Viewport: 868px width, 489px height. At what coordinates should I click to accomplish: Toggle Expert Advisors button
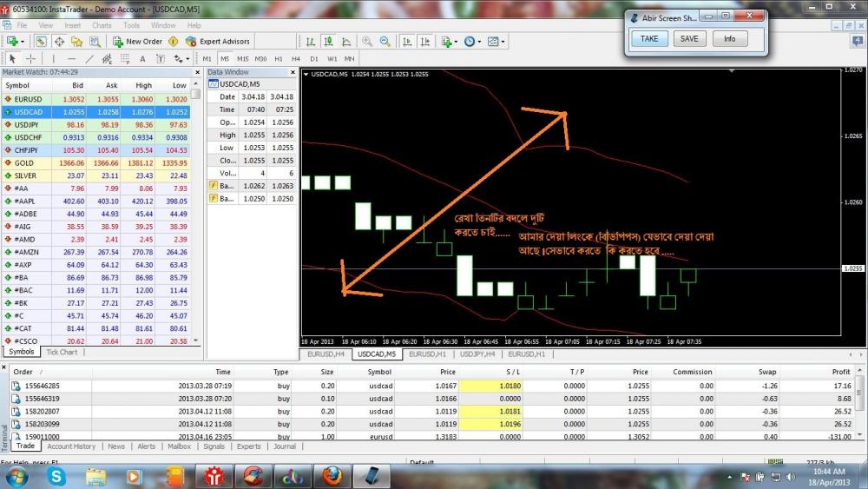coord(218,42)
